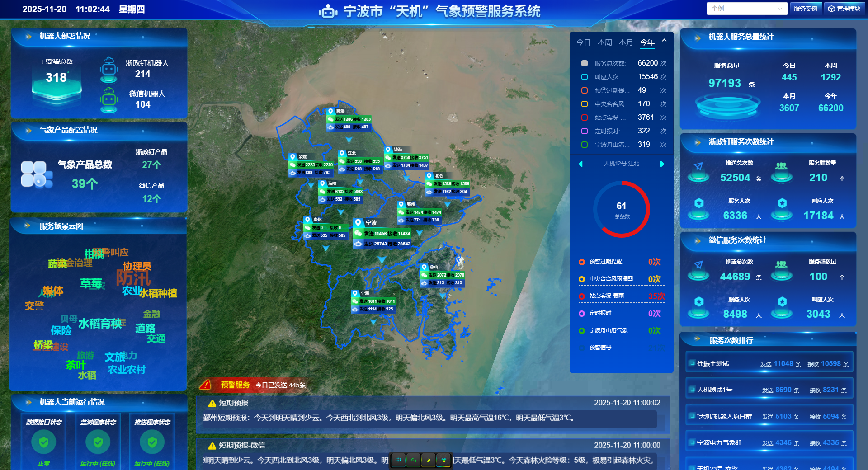The image size is (868, 470).
Task: Go to next robot with right arrow
Action: [x=662, y=164]
